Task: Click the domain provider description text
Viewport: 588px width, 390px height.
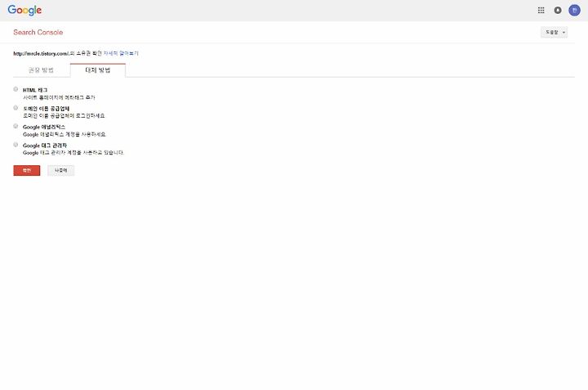Action: pos(64,115)
